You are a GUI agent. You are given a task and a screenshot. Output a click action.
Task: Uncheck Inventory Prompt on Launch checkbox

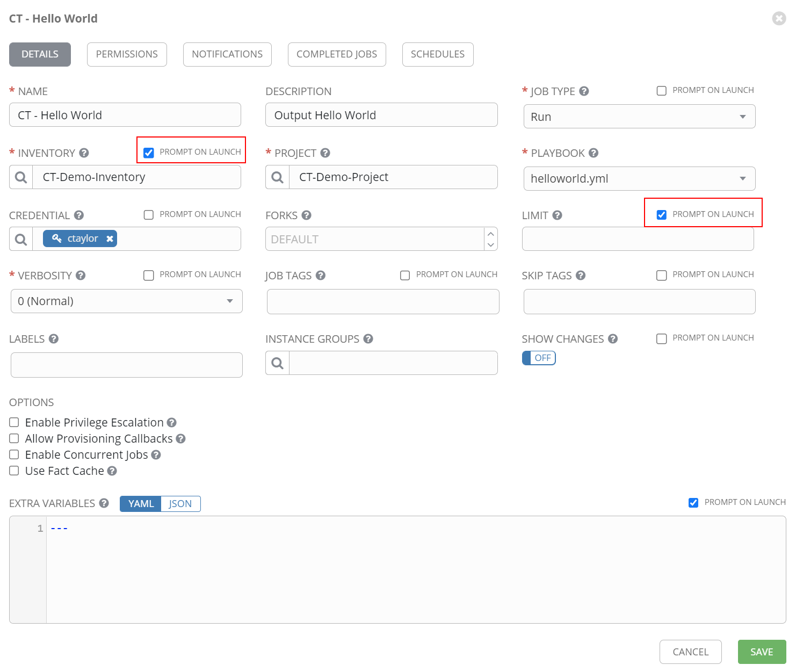coord(149,153)
